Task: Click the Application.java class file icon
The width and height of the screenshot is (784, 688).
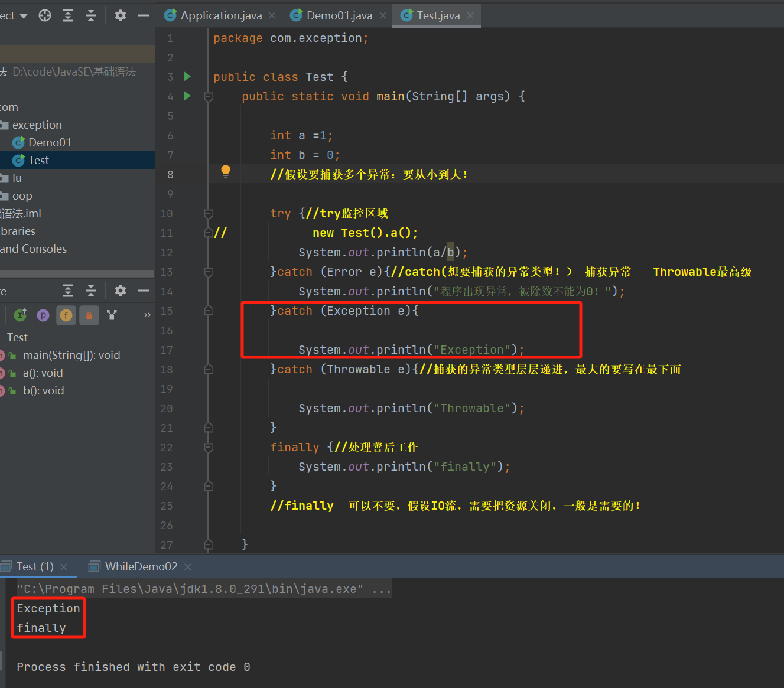Action: pos(171,15)
